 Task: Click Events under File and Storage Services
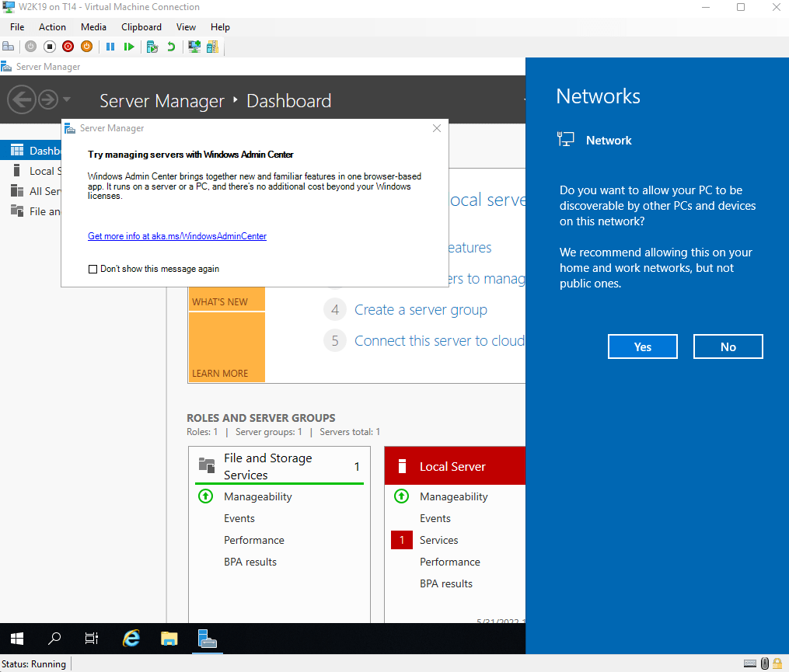(239, 518)
